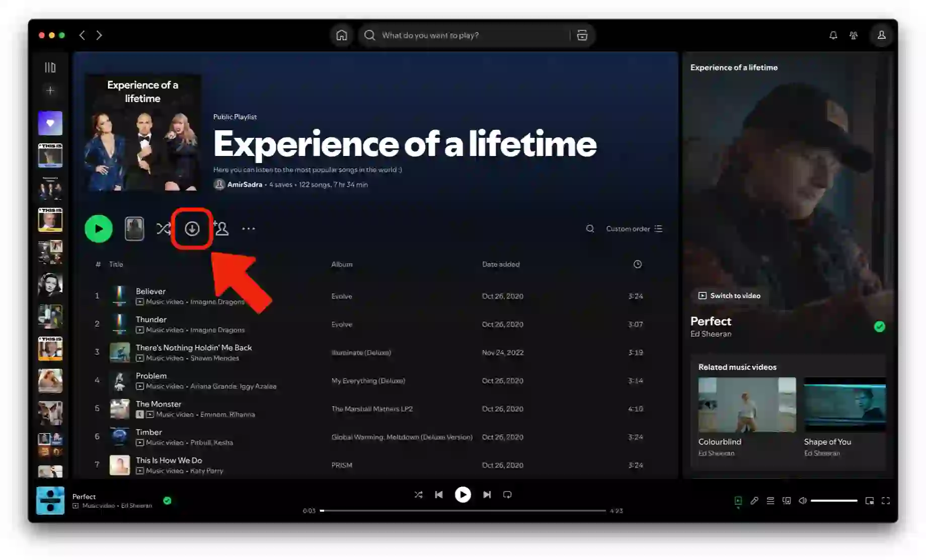Click the playlist cover image
Screen dimensions: 926x560
[x=143, y=133]
